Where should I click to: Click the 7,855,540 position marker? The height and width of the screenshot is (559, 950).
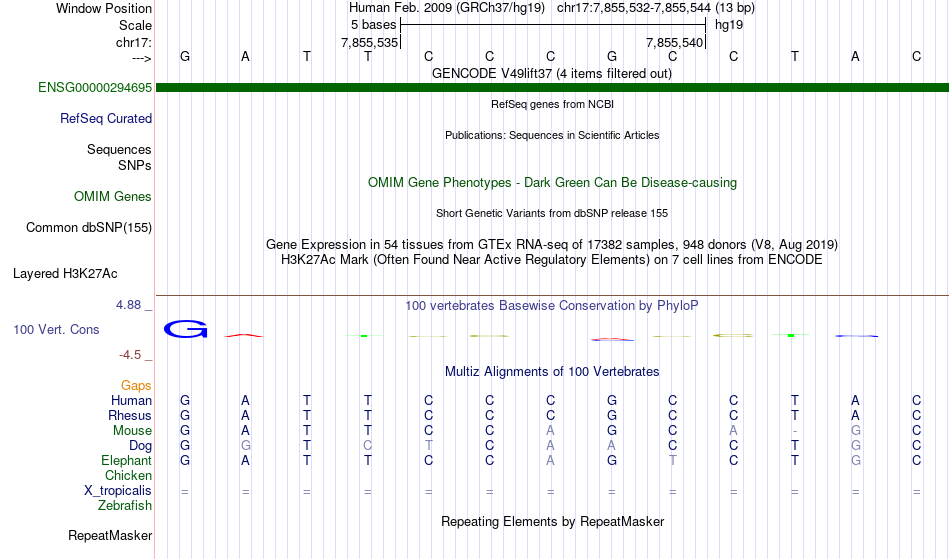click(674, 42)
